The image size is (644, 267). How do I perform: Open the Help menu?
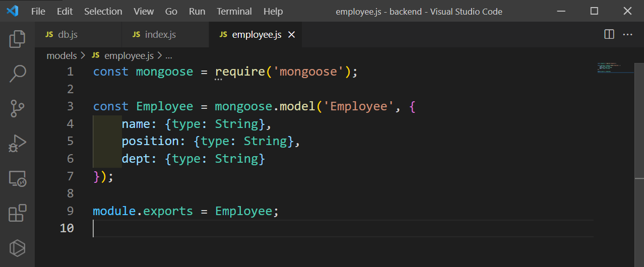coord(273,11)
